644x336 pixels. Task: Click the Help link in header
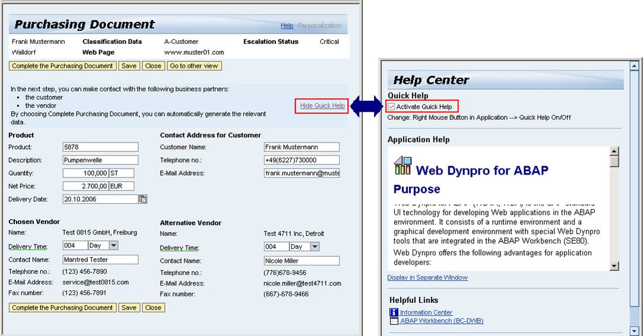[x=287, y=26]
